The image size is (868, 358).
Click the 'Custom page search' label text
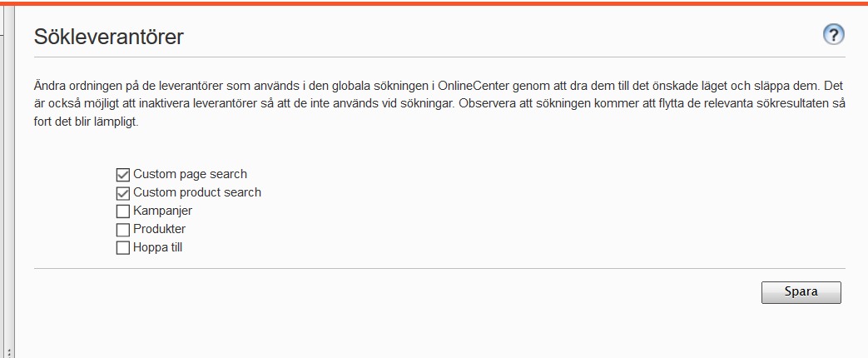(x=190, y=174)
